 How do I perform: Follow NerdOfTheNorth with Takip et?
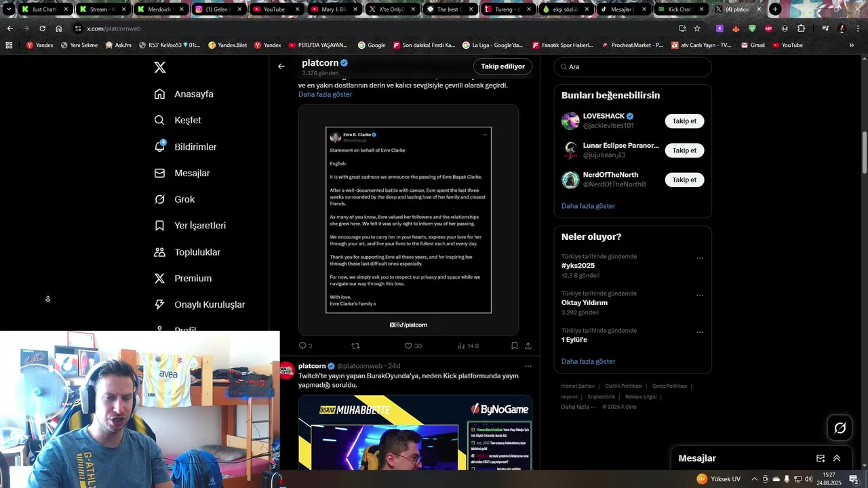click(x=684, y=180)
